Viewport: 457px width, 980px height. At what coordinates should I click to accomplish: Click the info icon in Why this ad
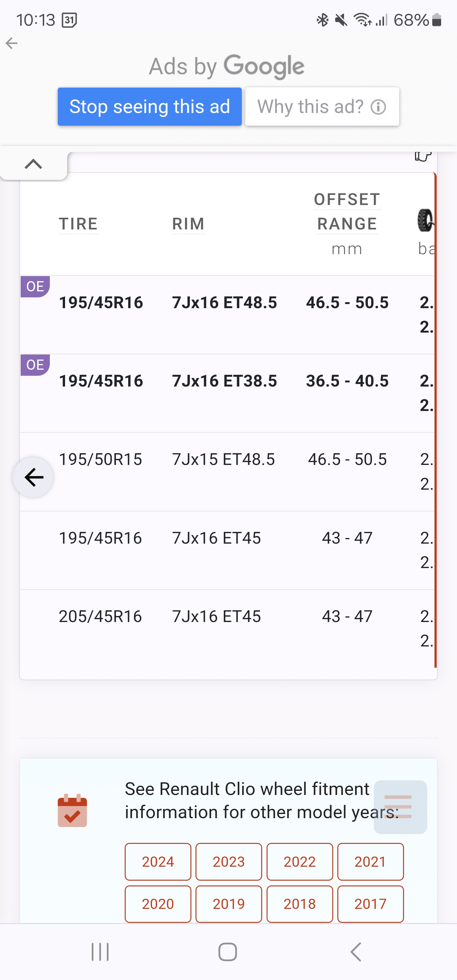[378, 107]
